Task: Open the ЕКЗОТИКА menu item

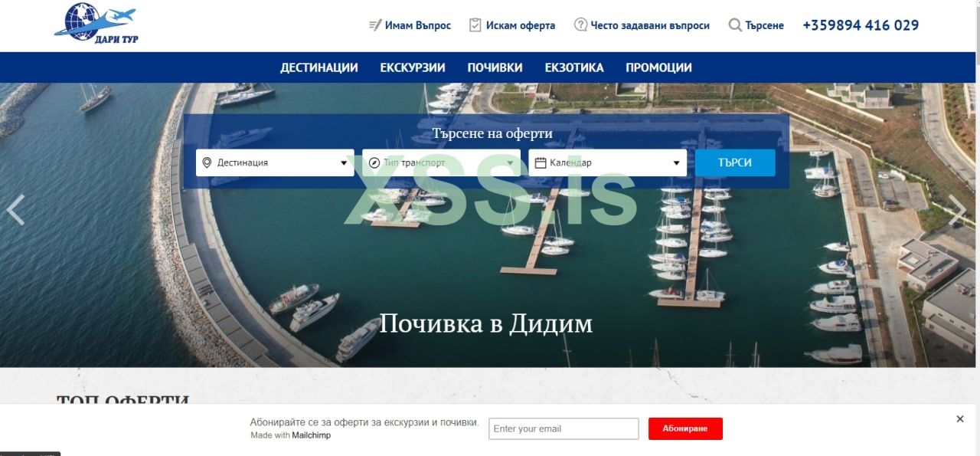Action: (574, 67)
